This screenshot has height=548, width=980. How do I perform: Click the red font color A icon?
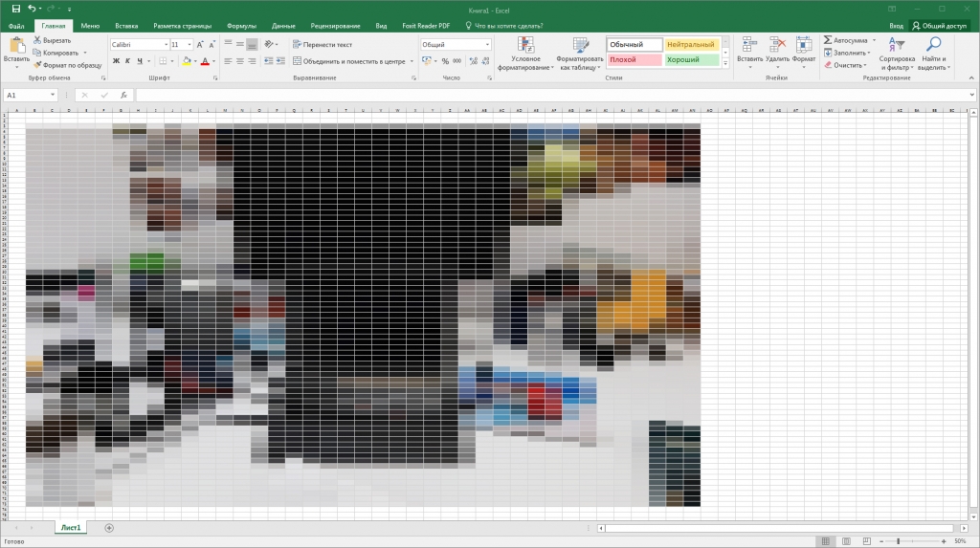[205, 61]
